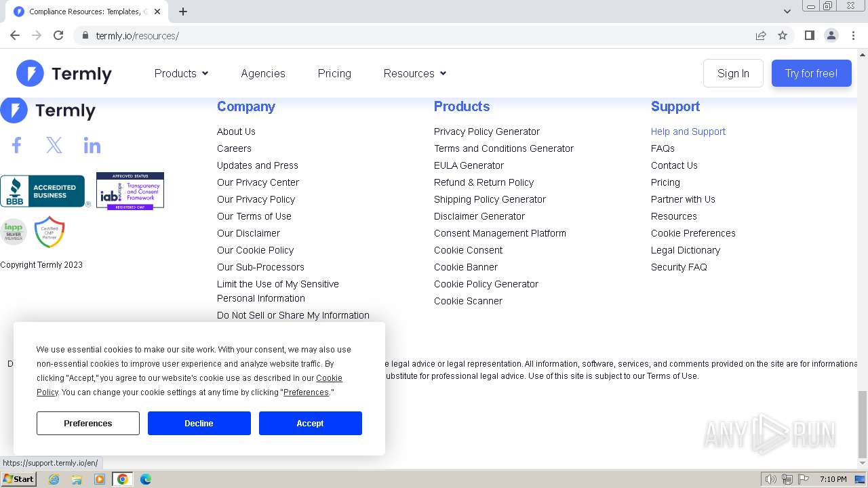This screenshot has width=868, height=488.
Task: Open Updates and Press link
Action: (x=258, y=165)
